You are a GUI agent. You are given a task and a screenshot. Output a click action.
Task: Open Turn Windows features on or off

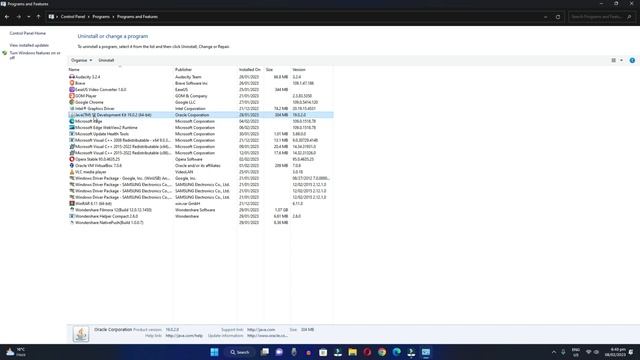point(35,55)
